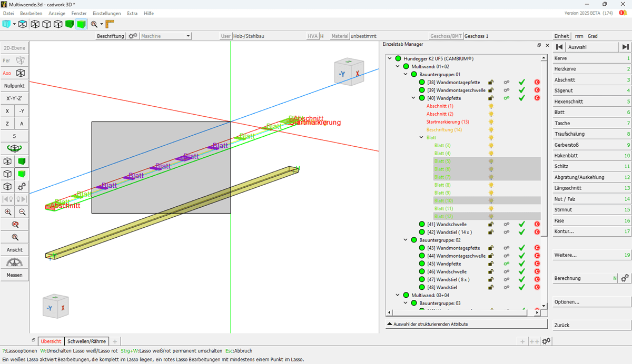This screenshot has width=632, height=364.
Task: Collapse Bauuntergruppe: 02 node
Action: pos(406,240)
